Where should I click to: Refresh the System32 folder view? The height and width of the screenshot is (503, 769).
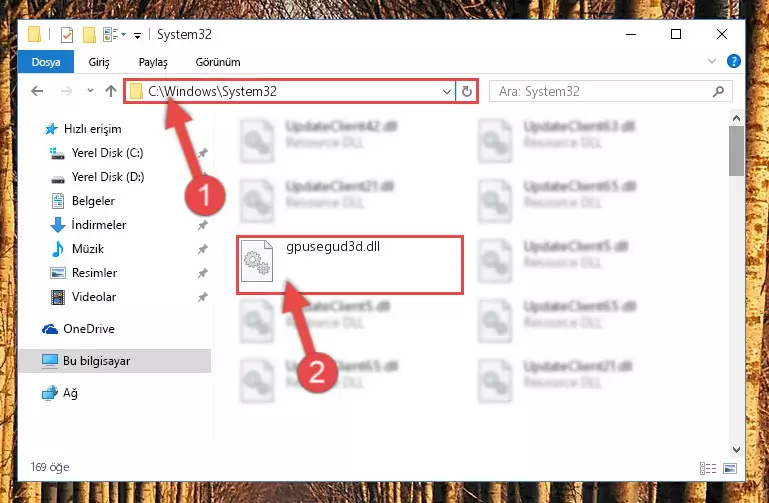click(x=466, y=92)
